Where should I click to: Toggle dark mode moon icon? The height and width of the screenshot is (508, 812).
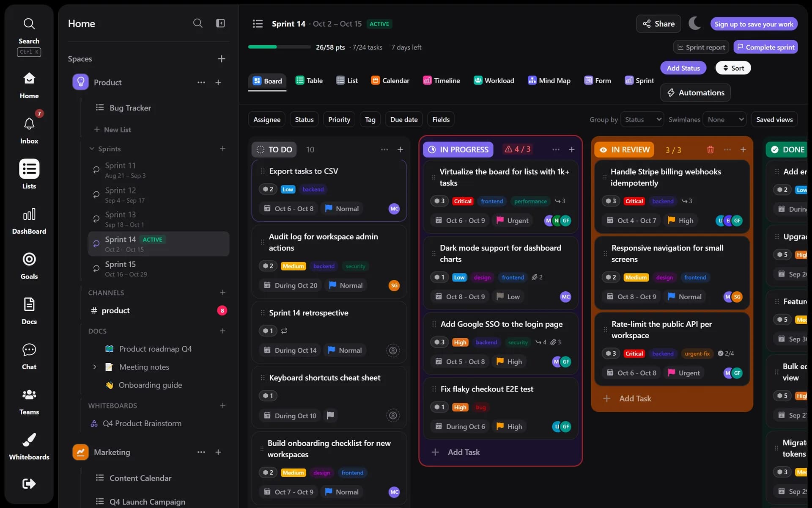(694, 24)
